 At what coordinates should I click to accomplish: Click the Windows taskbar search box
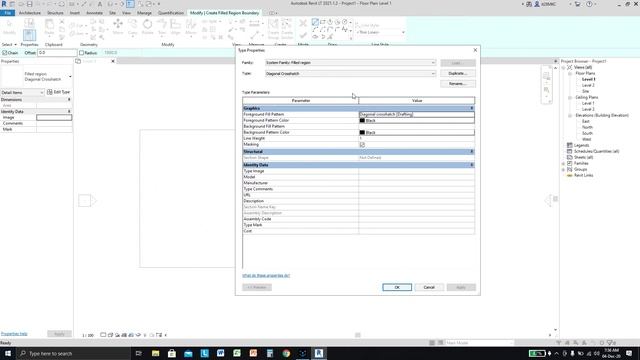73,353
